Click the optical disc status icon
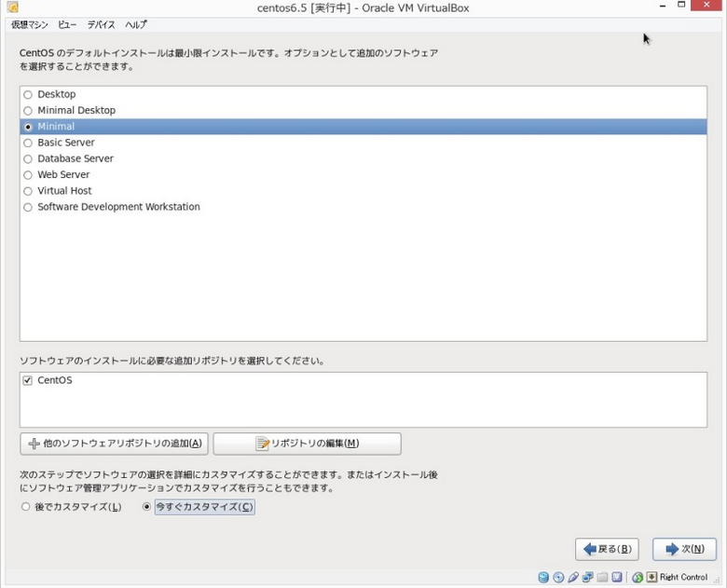727x588 pixels. pos(558,578)
